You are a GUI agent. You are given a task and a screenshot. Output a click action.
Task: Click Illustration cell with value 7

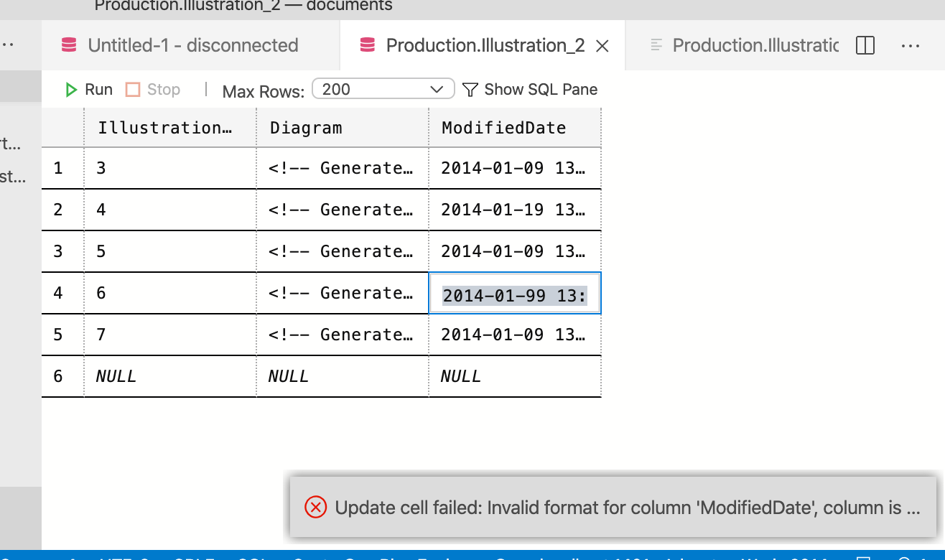click(170, 335)
